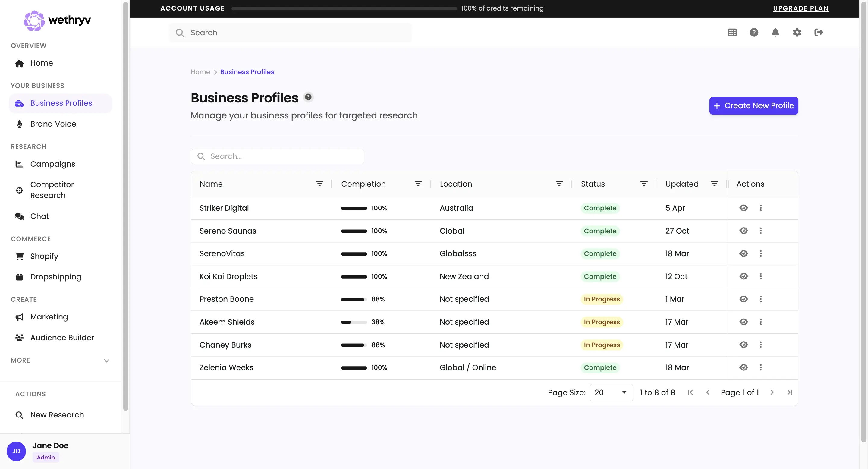View Akeem Shields profile with eye icon

(744, 322)
